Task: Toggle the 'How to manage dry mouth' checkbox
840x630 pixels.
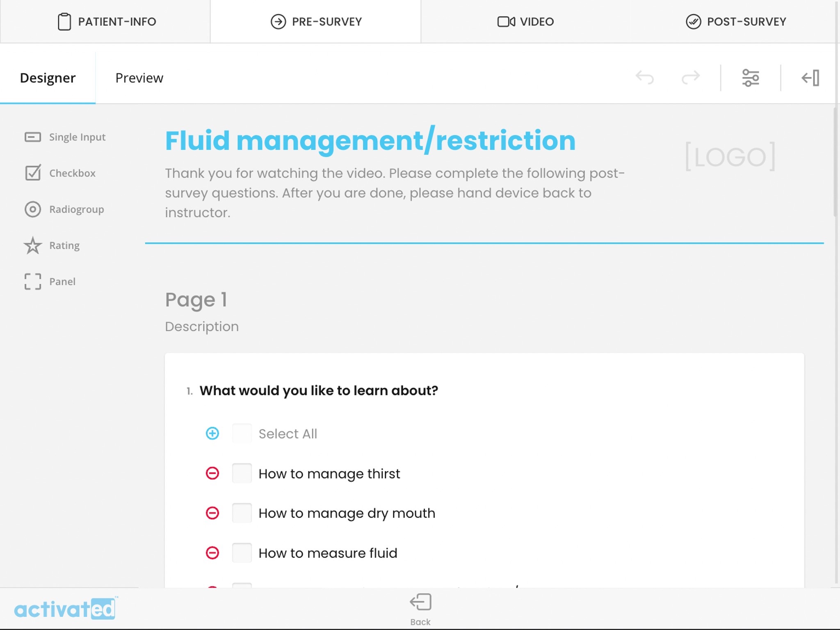Action: point(242,513)
